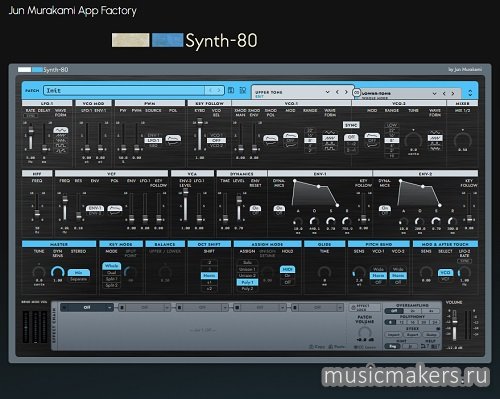Click the VCF polarity icon
Viewport: 500px width, 399px height.
pos(114,209)
